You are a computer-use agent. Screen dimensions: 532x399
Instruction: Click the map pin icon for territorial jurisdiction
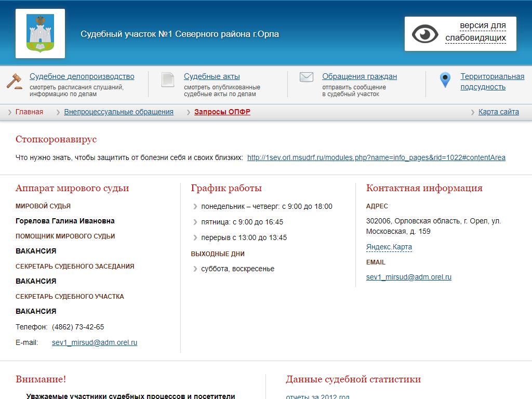(x=445, y=80)
